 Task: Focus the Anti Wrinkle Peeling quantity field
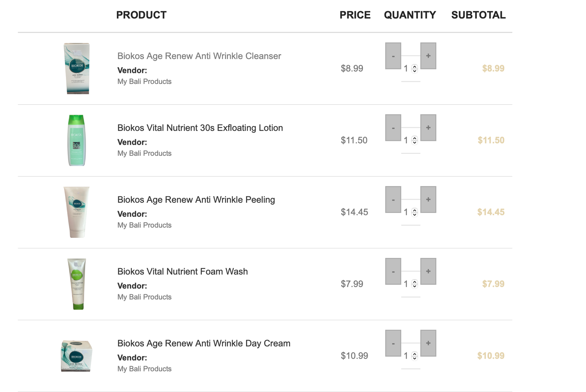[x=411, y=212]
